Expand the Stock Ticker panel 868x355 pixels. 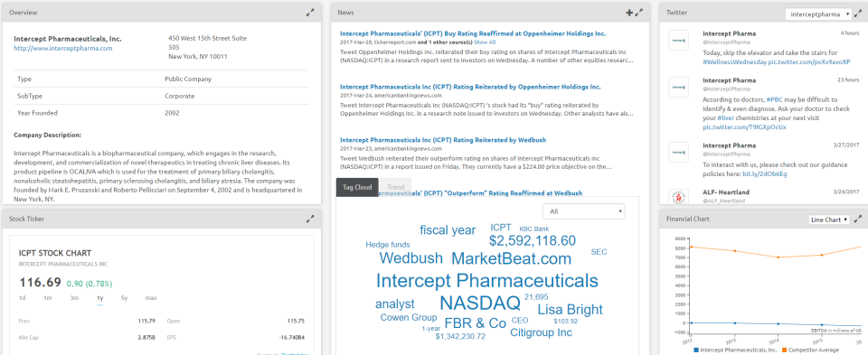point(310,219)
